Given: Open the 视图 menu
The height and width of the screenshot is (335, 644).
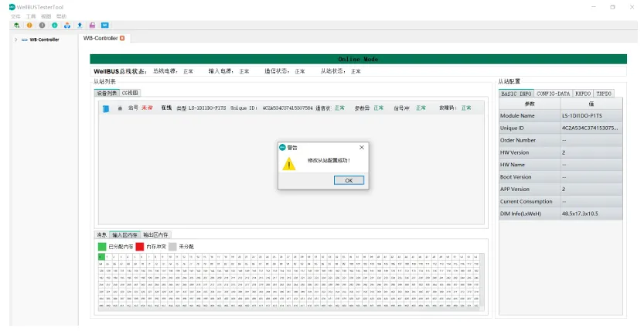Looking at the screenshot, I should [x=46, y=16].
